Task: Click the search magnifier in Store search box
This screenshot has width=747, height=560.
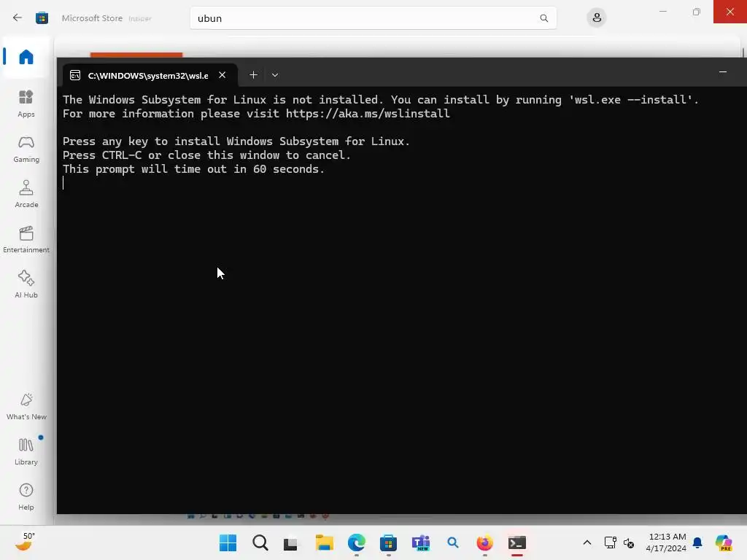Action: [x=543, y=18]
